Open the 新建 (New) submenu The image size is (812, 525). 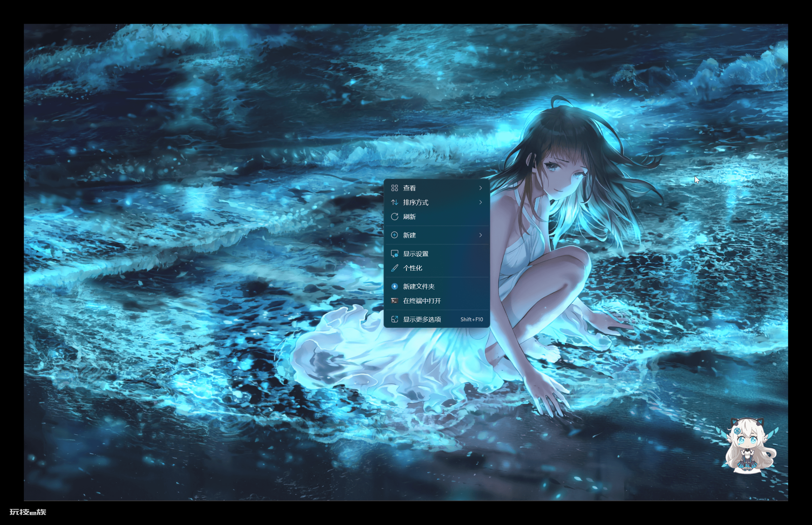pos(436,235)
